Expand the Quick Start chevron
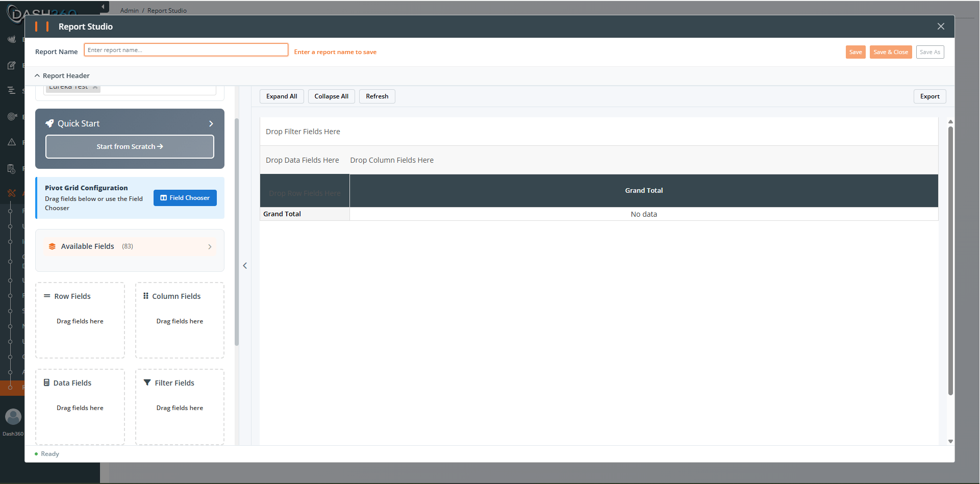 (211, 123)
